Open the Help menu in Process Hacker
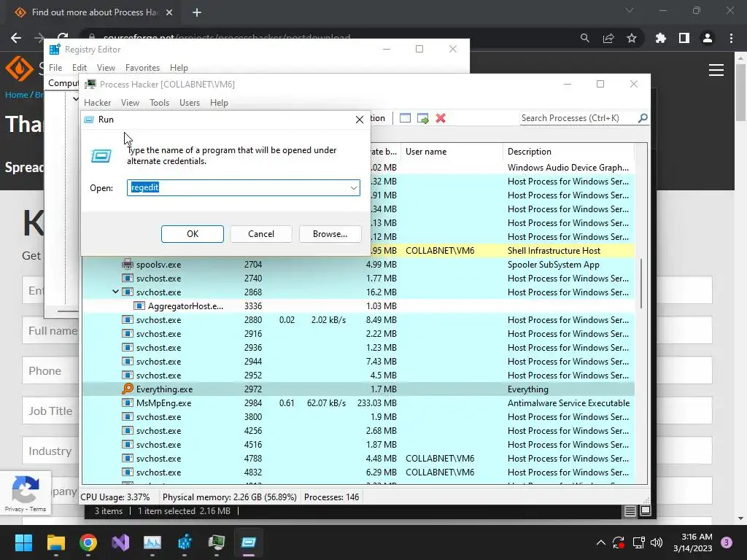 (219, 103)
